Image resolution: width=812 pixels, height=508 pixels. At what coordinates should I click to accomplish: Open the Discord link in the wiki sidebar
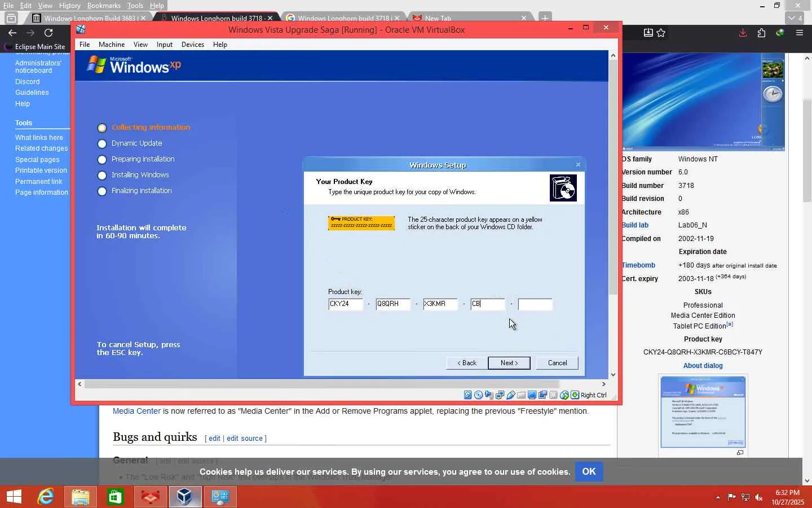28,82
